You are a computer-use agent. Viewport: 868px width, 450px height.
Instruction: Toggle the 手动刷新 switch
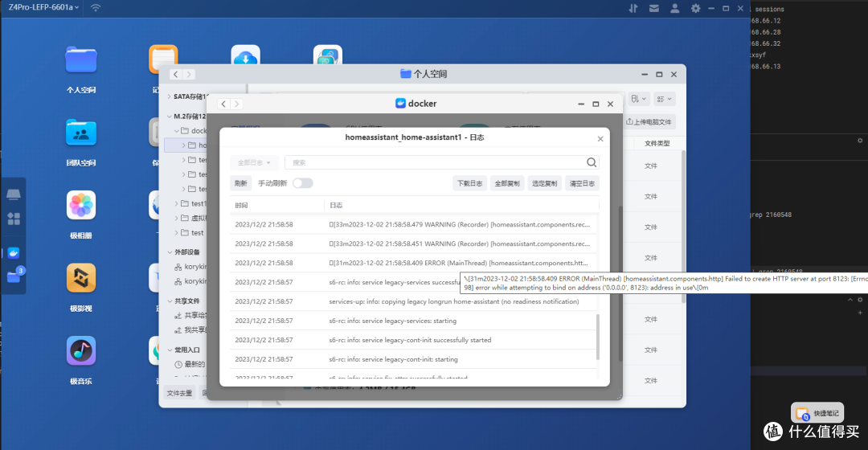pos(303,183)
